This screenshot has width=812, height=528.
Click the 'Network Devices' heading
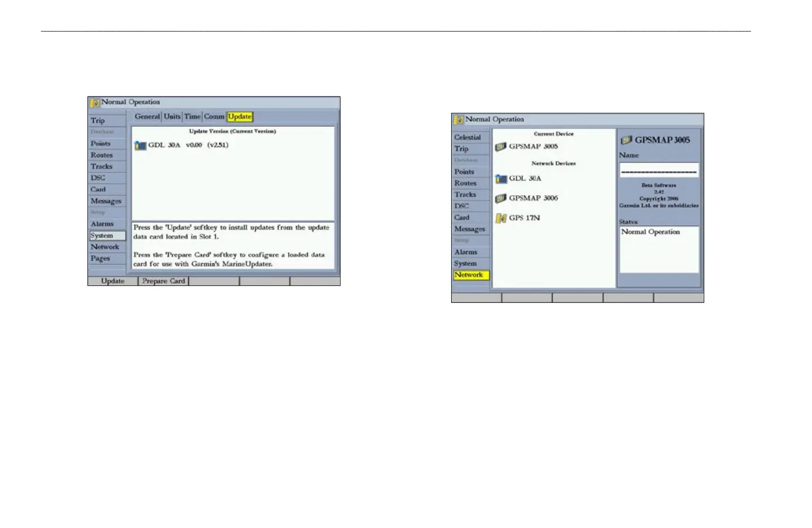tap(554, 164)
